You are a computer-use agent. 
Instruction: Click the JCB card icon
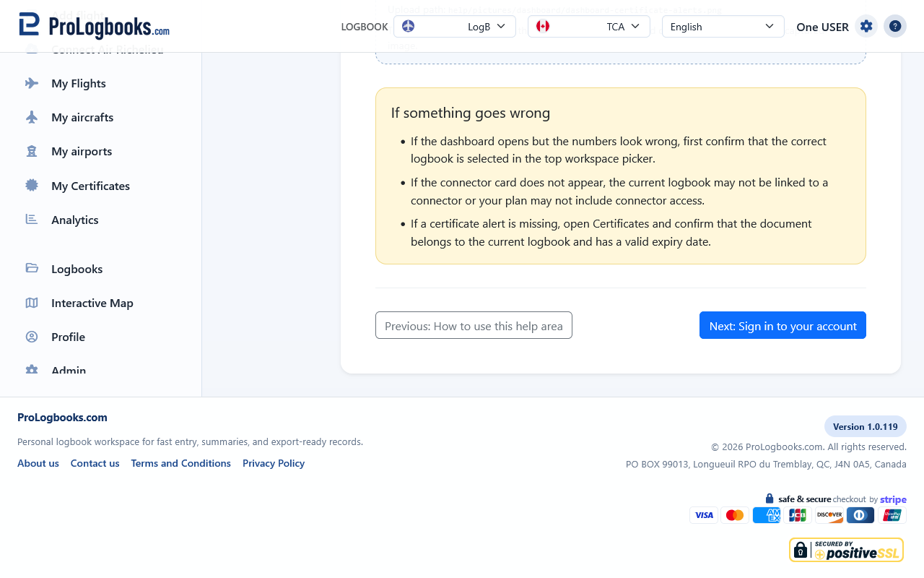coord(798,515)
